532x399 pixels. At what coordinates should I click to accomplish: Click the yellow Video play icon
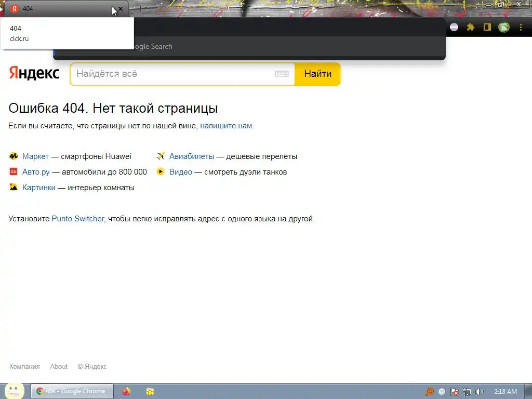tap(161, 171)
